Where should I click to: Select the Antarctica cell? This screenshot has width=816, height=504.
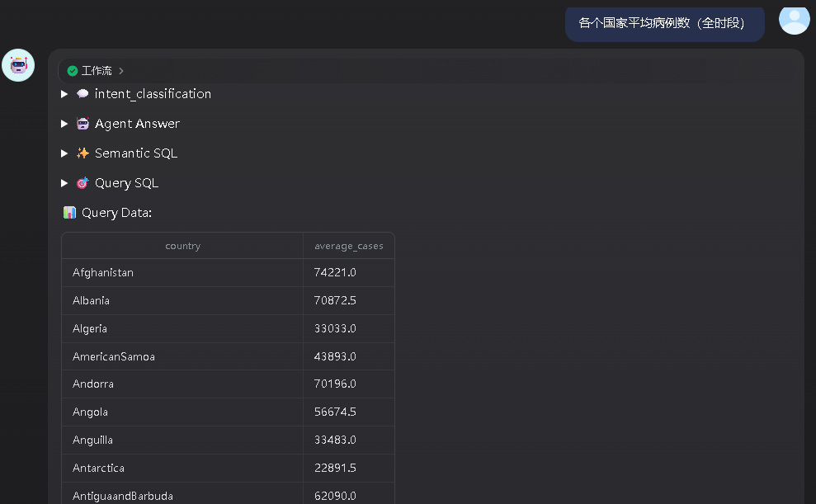tap(182, 468)
